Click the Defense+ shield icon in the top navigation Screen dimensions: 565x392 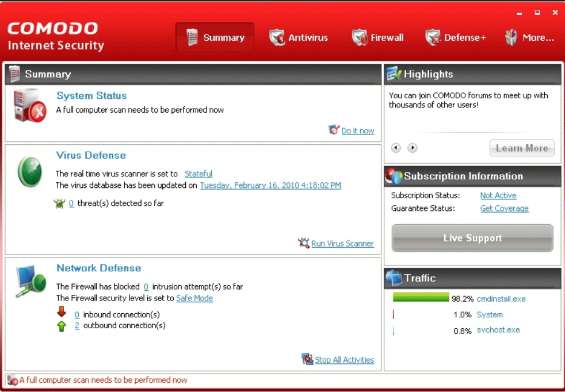point(433,37)
